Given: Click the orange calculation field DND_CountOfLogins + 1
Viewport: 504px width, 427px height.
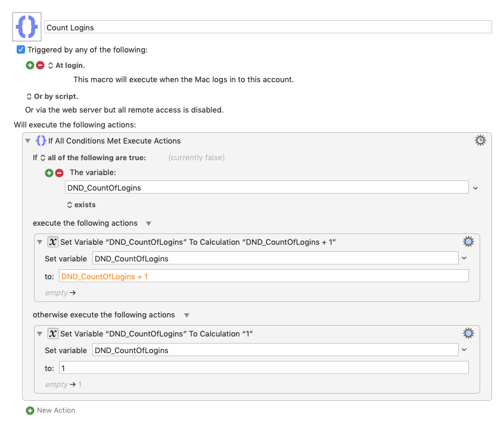Looking at the screenshot, I should point(263,276).
